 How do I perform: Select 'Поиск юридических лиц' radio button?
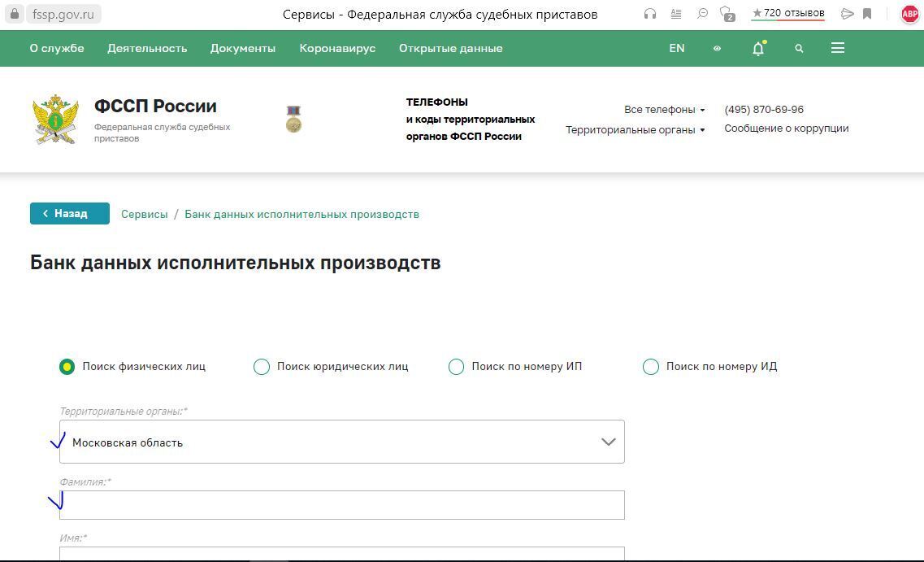pyautogui.click(x=262, y=367)
